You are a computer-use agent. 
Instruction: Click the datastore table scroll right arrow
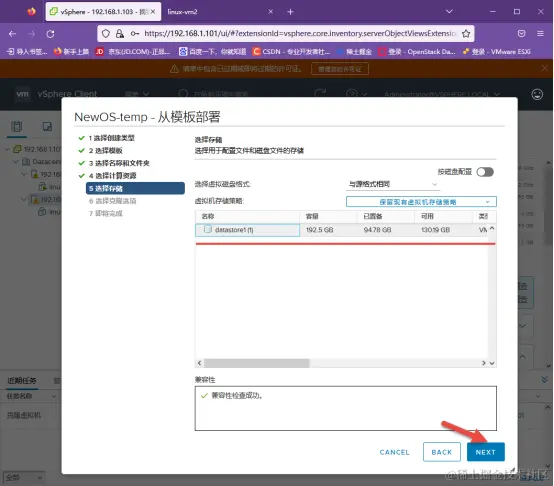click(x=484, y=363)
